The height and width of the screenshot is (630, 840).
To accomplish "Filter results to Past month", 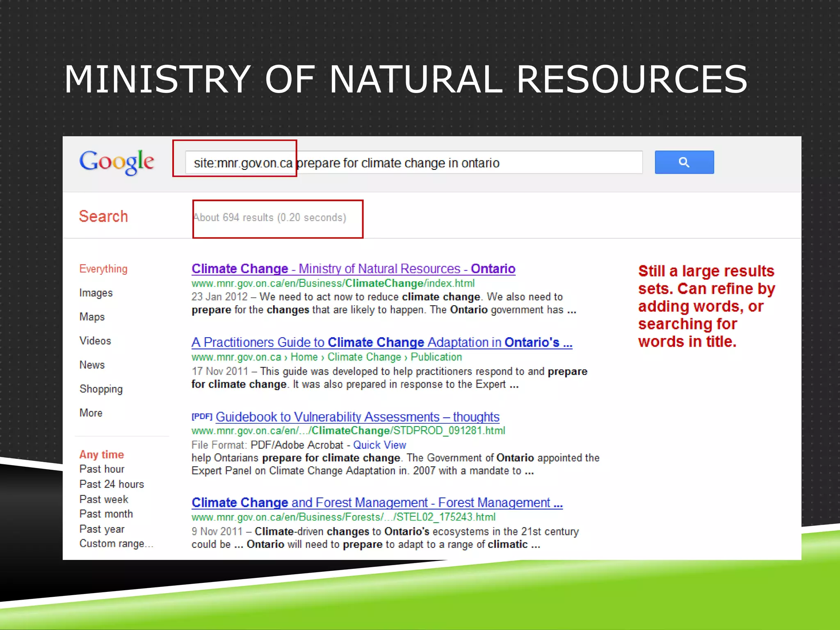I will pyautogui.click(x=106, y=514).
